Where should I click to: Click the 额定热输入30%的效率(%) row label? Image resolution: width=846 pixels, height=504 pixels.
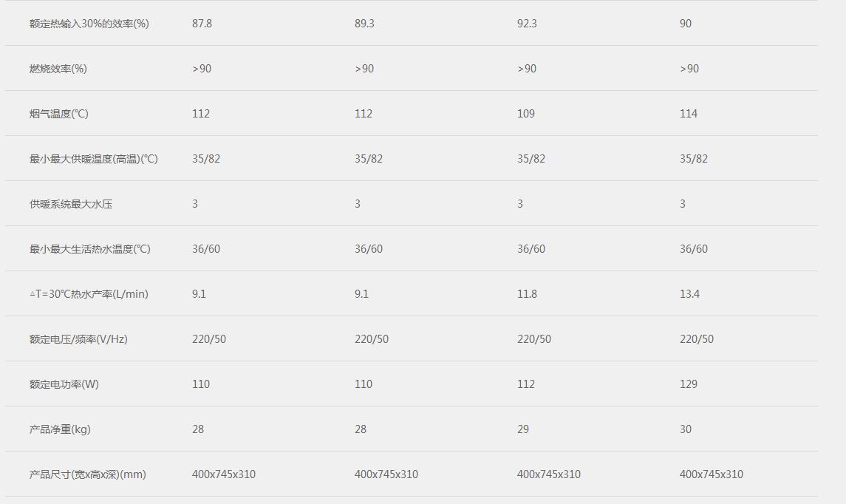[x=89, y=24]
